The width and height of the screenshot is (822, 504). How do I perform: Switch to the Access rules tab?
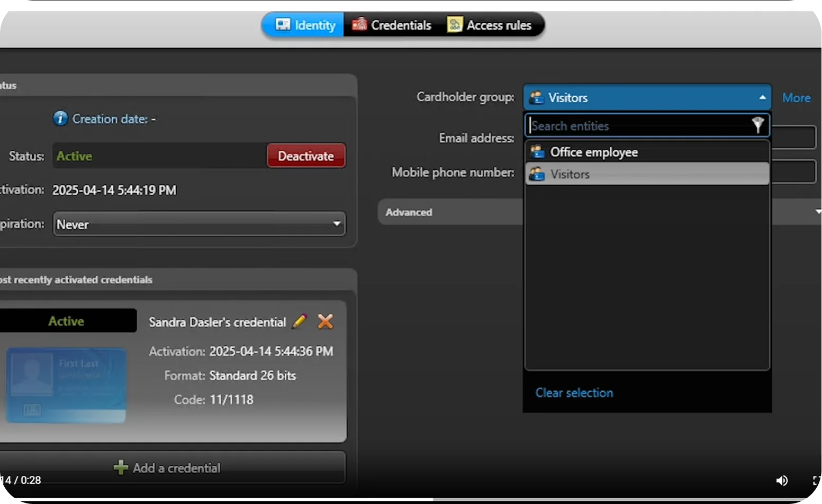499,24
